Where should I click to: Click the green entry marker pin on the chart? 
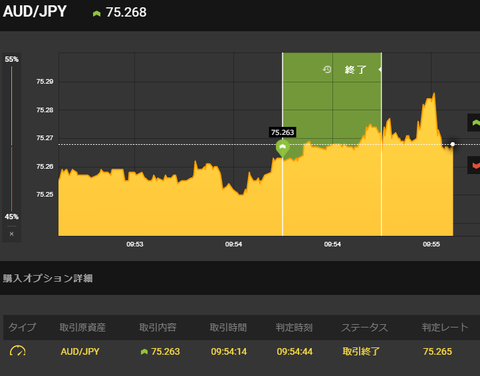pyautogui.click(x=283, y=148)
